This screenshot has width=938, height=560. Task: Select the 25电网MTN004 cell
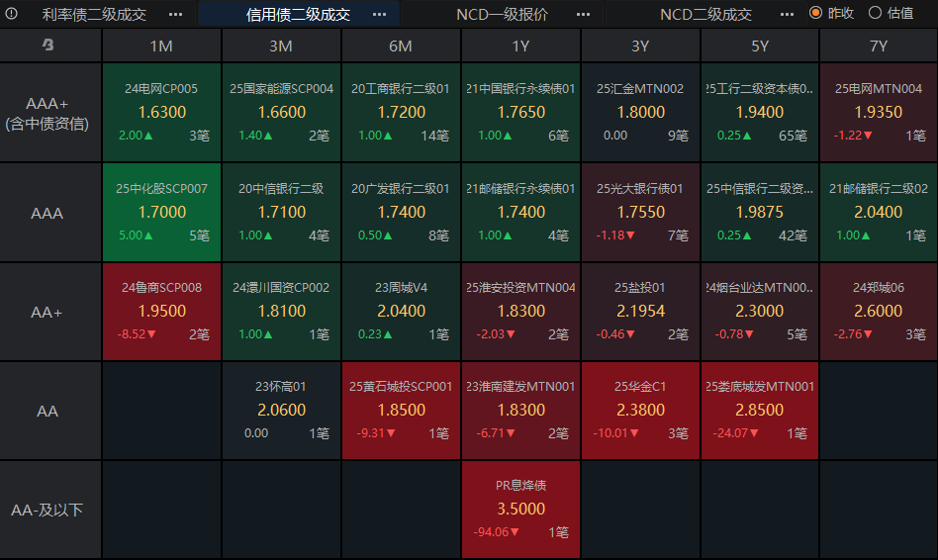879,113
